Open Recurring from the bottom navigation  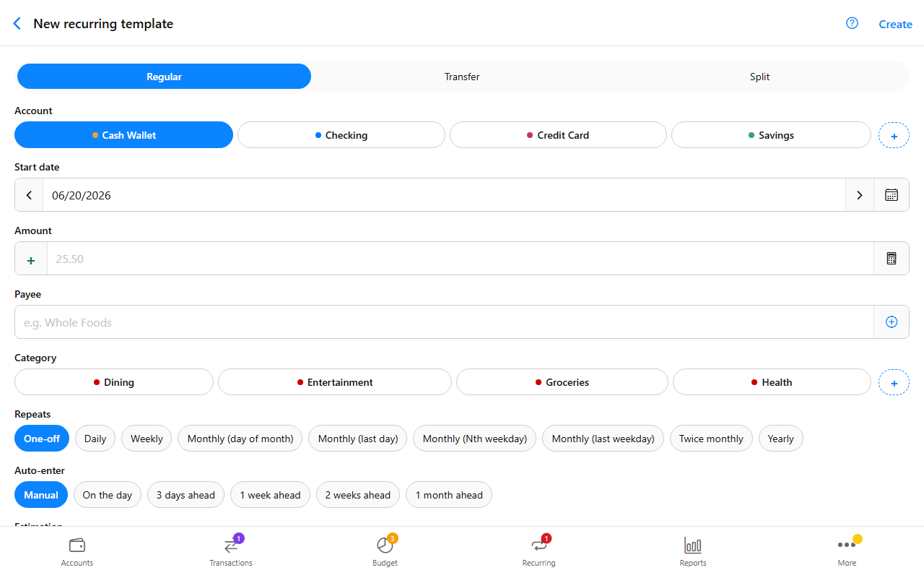click(539, 552)
